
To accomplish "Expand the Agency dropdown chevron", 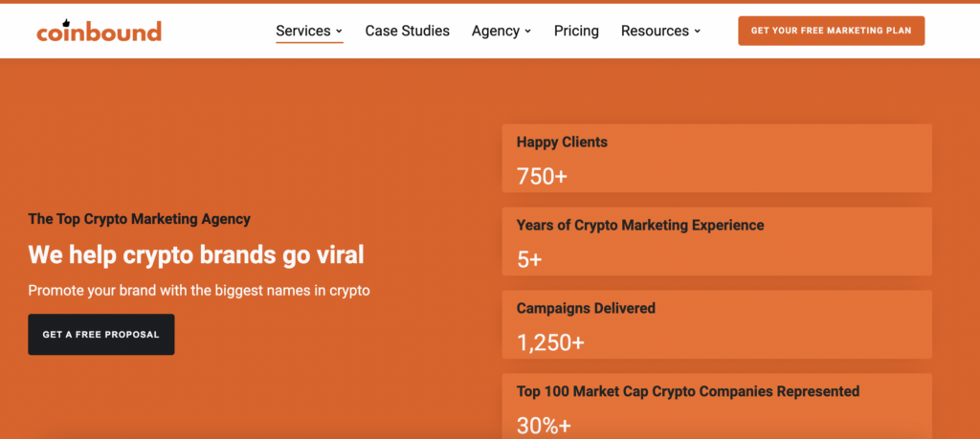I will [527, 32].
